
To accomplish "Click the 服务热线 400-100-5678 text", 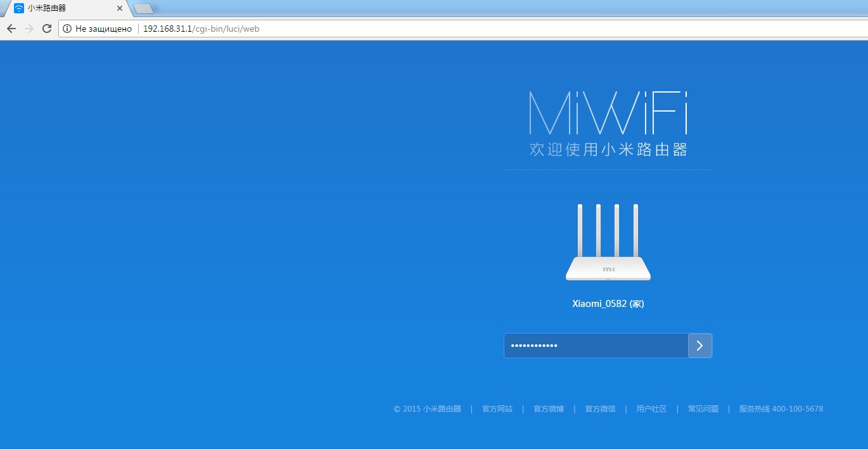I will tap(781, 409).
